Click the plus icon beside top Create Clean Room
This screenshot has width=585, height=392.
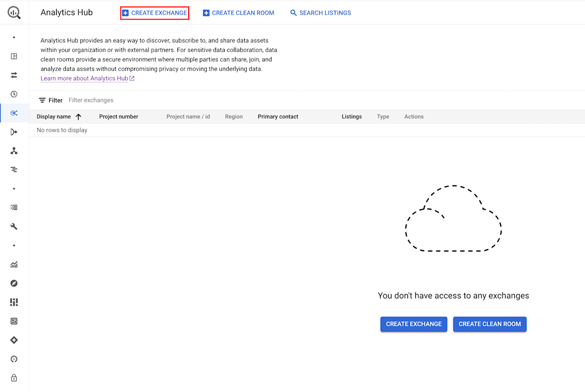click(206, 13)
